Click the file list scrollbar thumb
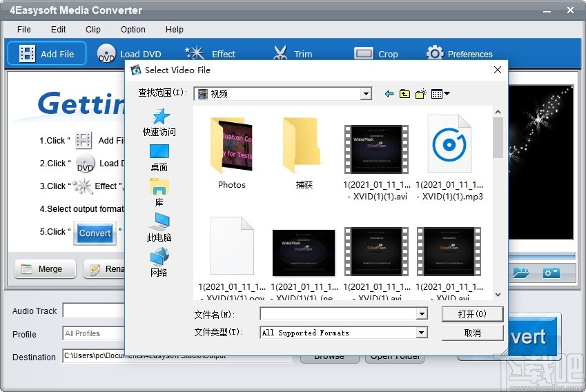Viewport: 586px width, 392px height. (x=498, y=137)
